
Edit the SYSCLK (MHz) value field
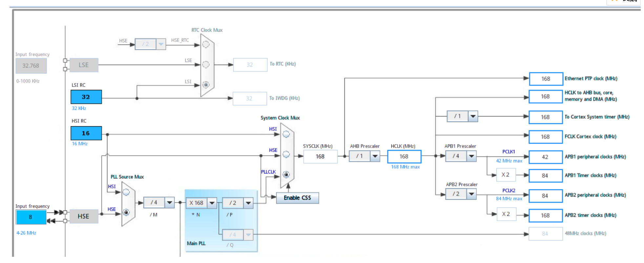[320, 156]
